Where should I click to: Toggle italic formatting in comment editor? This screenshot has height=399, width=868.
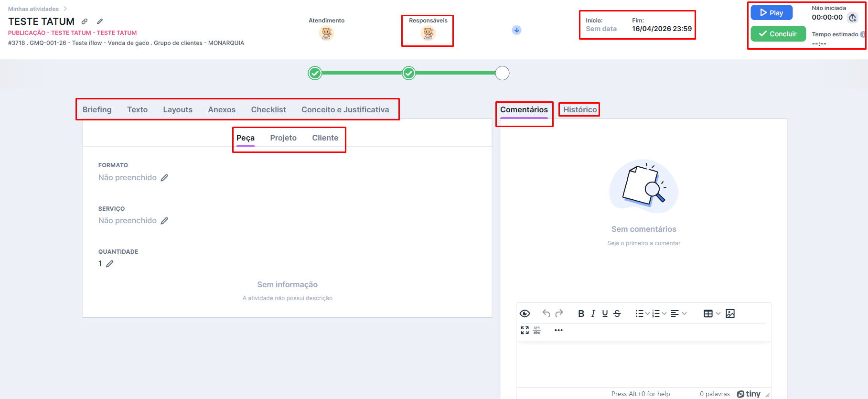tap(593, 313)
